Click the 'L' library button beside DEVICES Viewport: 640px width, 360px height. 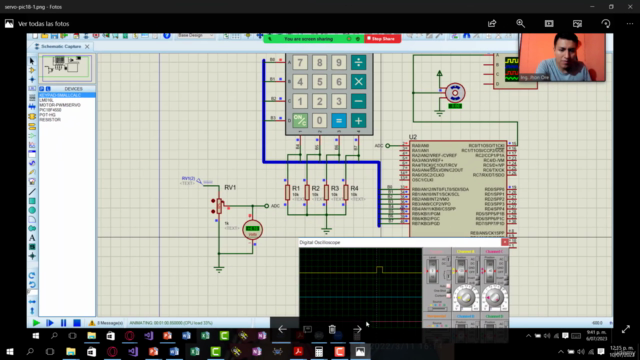tap(48, 89)
